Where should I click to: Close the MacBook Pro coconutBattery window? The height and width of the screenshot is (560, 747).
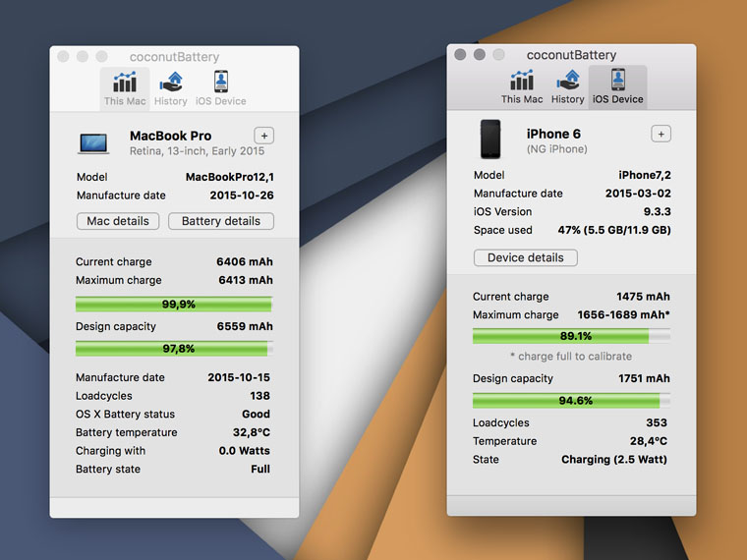click(x=63, y=57)
